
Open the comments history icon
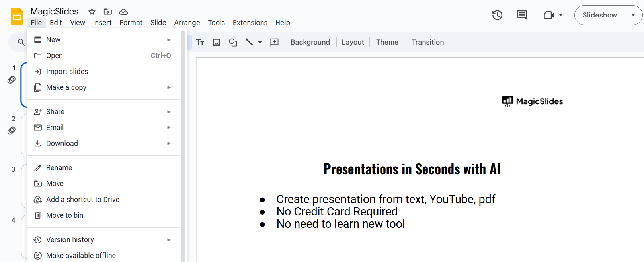tap(522, 15)
